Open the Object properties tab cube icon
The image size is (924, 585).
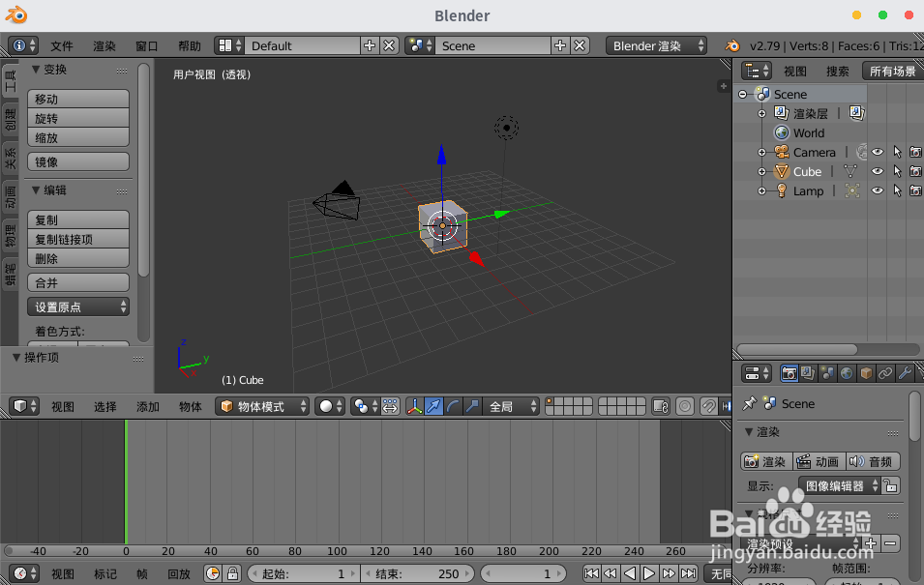(866, 373)
